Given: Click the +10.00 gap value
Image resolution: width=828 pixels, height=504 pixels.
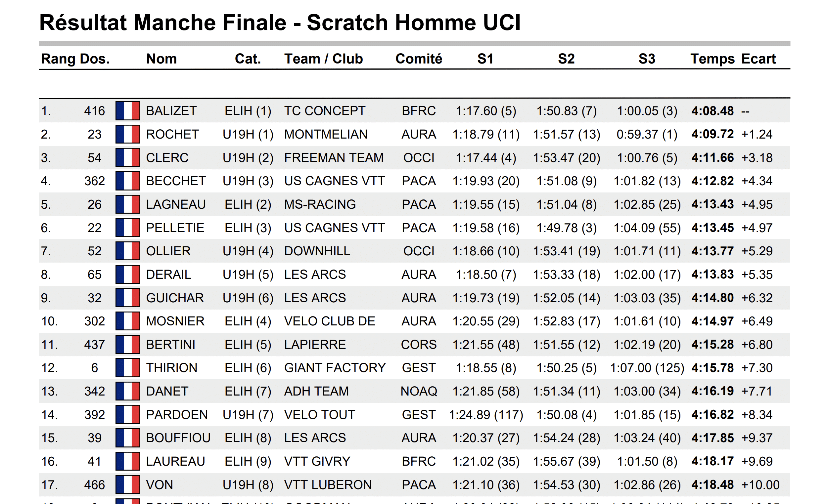Looking at the screenshot, I should point(760,484).
